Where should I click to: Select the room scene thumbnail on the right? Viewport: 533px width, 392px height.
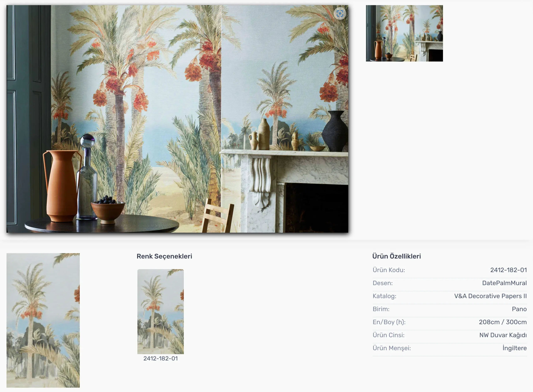[x=404, y=33]
